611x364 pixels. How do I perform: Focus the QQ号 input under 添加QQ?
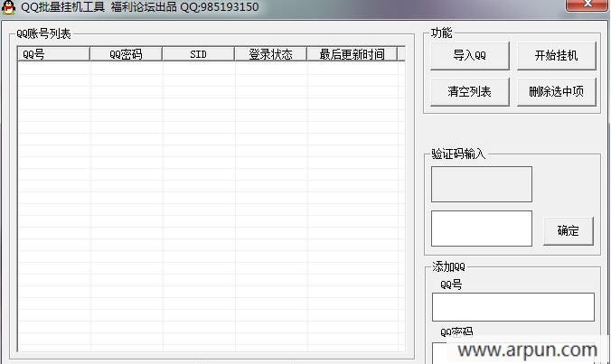[x=513, y=307]
